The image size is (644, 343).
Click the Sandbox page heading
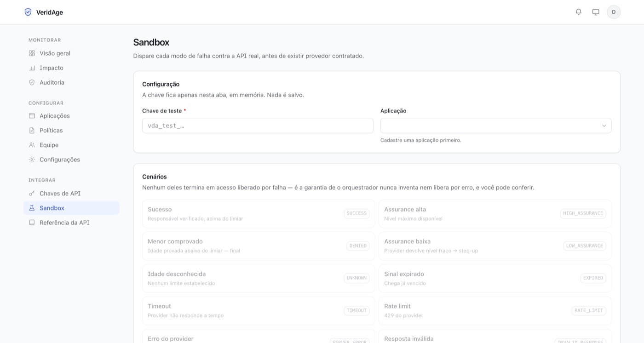pos(151,42)
